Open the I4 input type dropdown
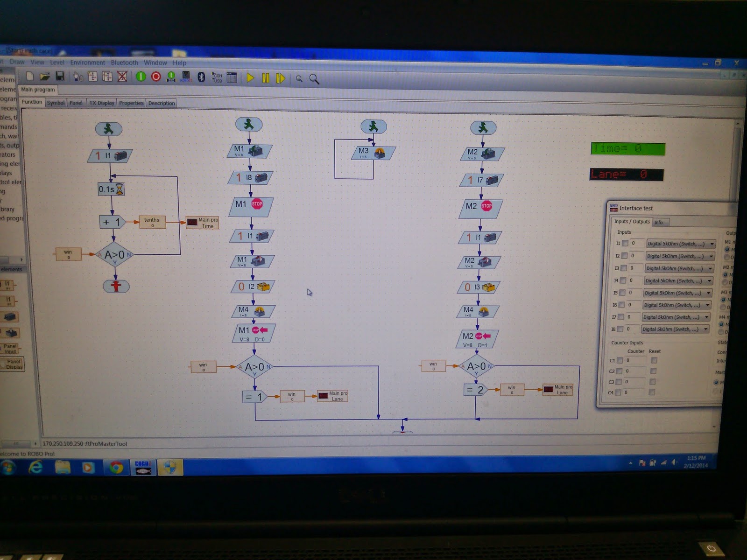747x560 pixels. 678,281
